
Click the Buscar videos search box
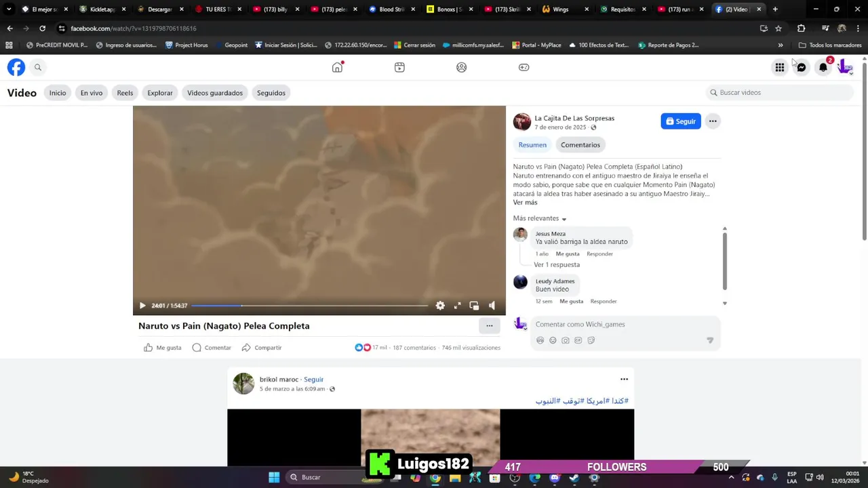[779, 93]
